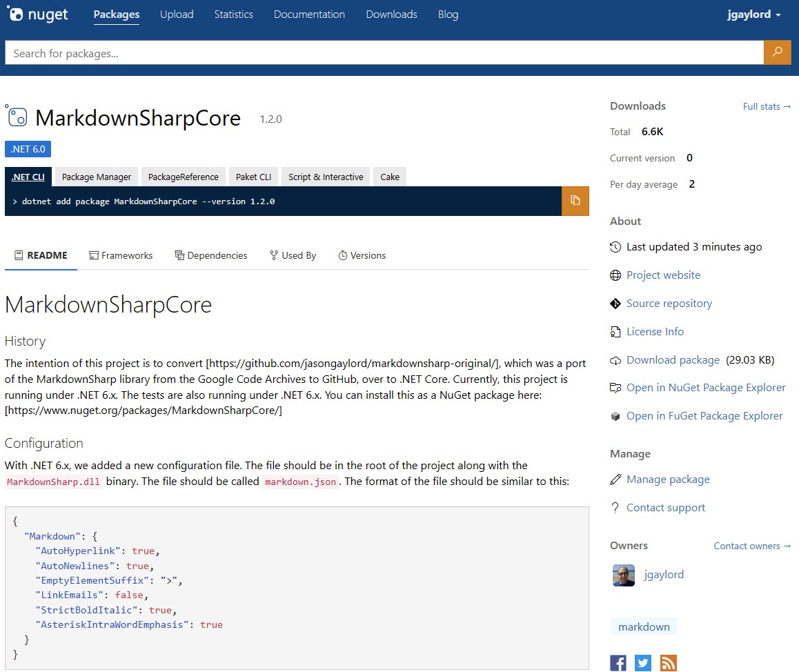Click the version number 1.2.0 text
Viewport: 799px width, 672px height.
tap(270, 119)
